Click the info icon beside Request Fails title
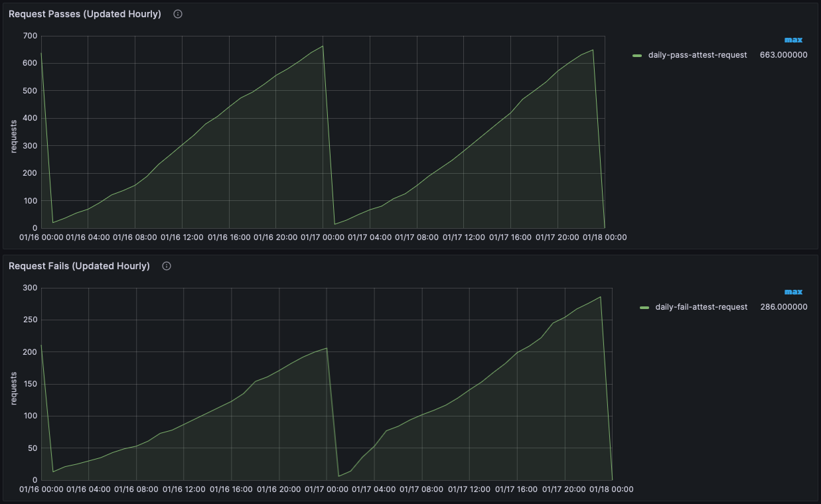The height and width of the screenshot is (504, 821). tap(167, 266)
